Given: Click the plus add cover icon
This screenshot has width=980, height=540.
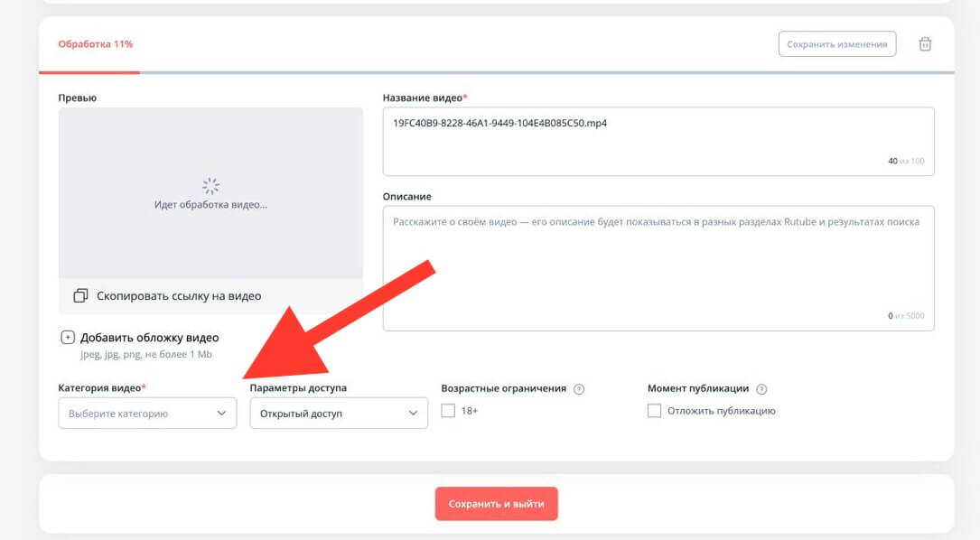Looking at the screenshot, I should 68,338.
